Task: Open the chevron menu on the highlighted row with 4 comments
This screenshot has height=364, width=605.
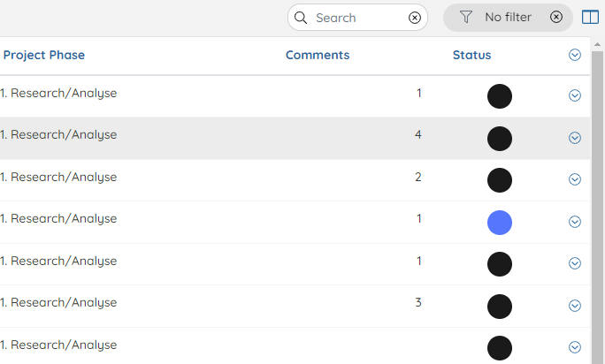Action: coord(575,138)
